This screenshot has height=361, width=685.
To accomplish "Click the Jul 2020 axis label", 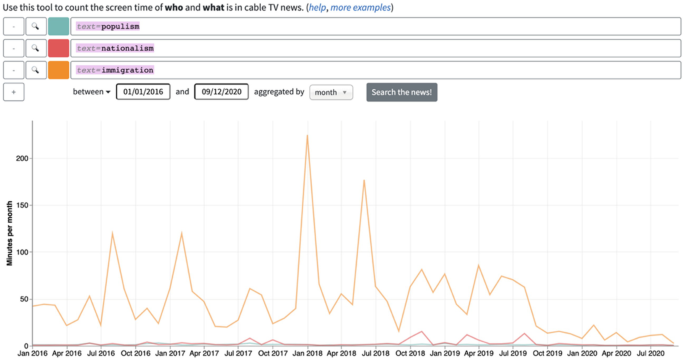I will point(650,353).
